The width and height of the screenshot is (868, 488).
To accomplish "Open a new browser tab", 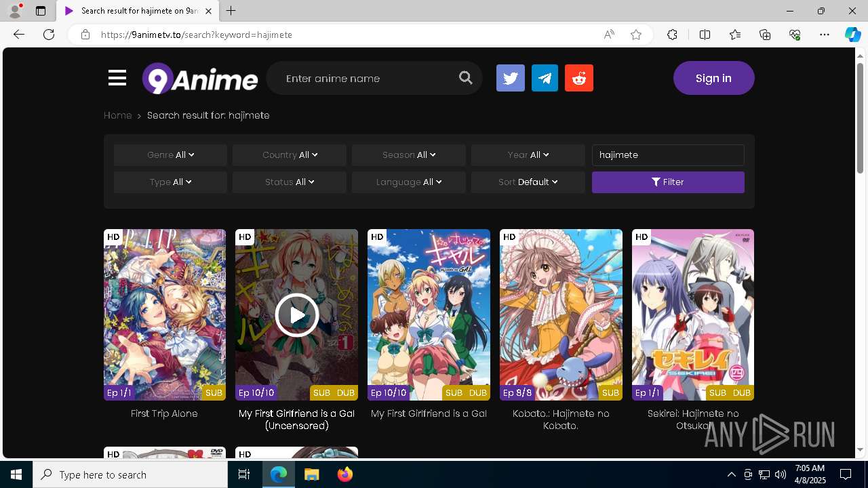I will click(x=231, y=11).
